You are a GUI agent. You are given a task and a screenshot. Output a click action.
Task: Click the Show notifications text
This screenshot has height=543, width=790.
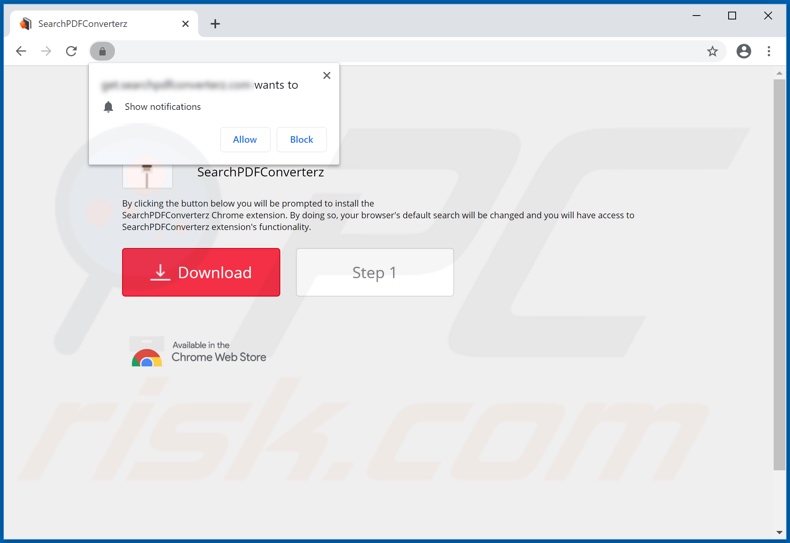[x=163, y=107]
